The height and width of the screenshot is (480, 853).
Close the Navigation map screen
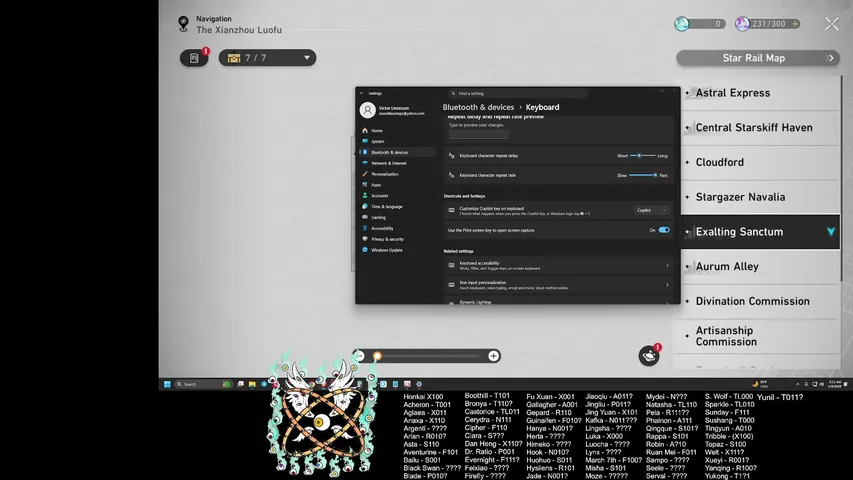click(831, 23)
